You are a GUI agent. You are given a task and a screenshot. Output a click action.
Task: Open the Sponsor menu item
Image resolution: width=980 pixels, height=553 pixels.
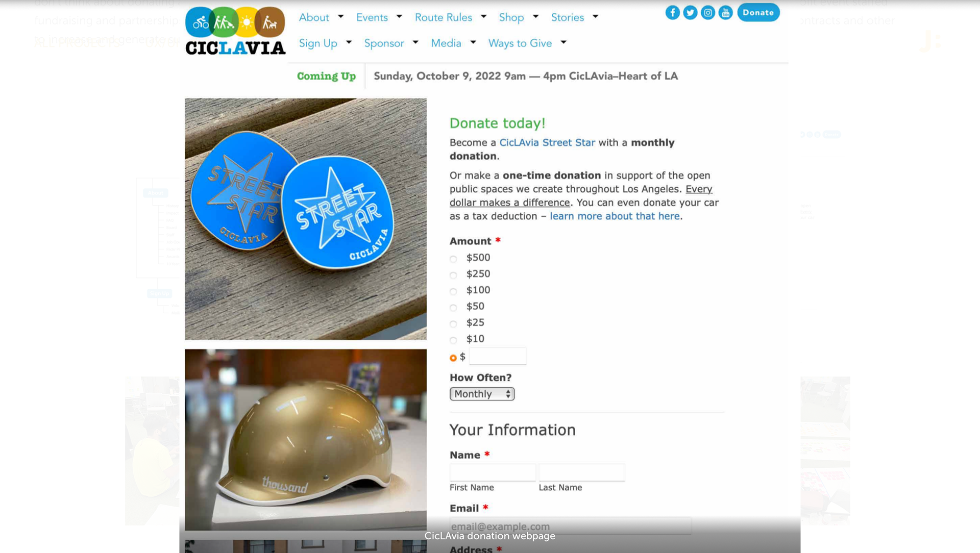click(384, 43)
